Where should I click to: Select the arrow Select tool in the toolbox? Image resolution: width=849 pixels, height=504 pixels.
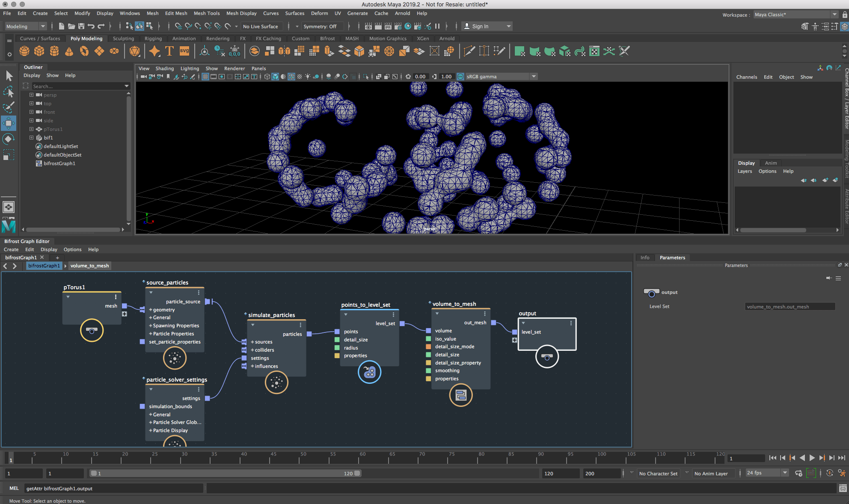(x=9, y=75)
